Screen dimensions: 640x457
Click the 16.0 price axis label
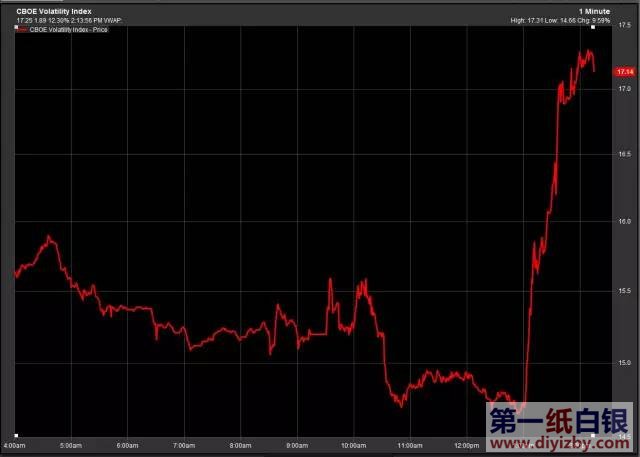623,221
